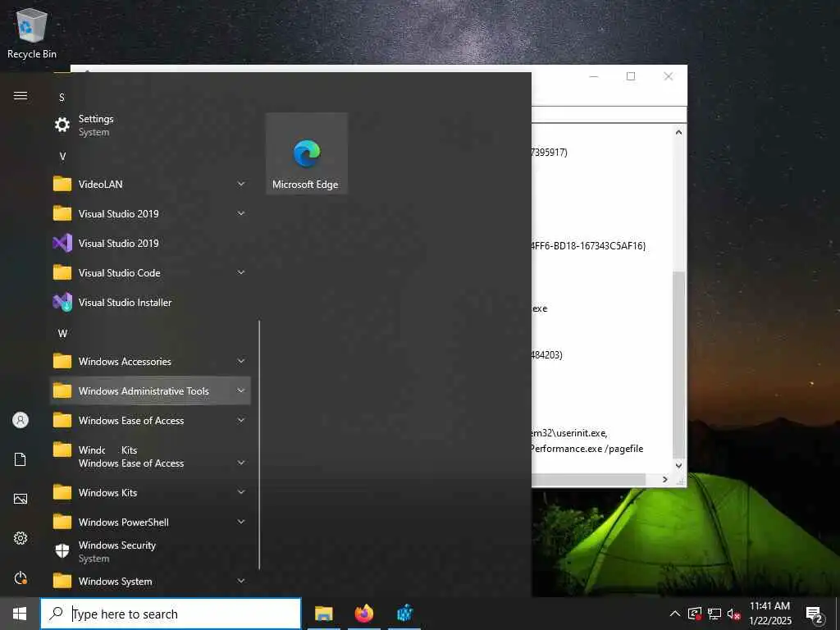The height and width of the screenshot is (630, 840).
Task: Open Pictures from the left rail
Action: tap(21, 499)
